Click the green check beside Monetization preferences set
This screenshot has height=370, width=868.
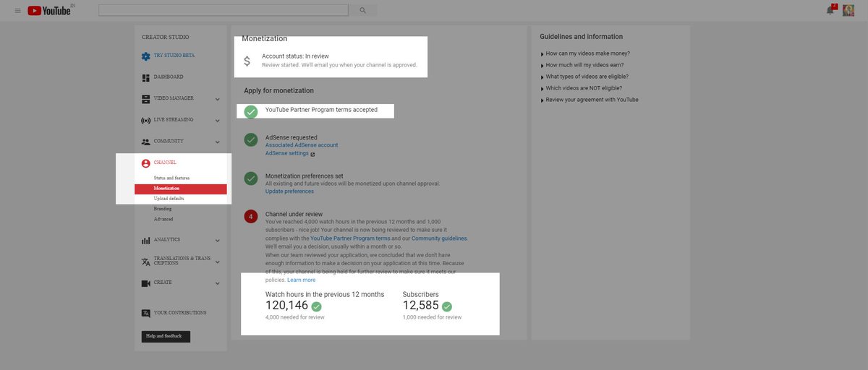[x=251, y=178]
